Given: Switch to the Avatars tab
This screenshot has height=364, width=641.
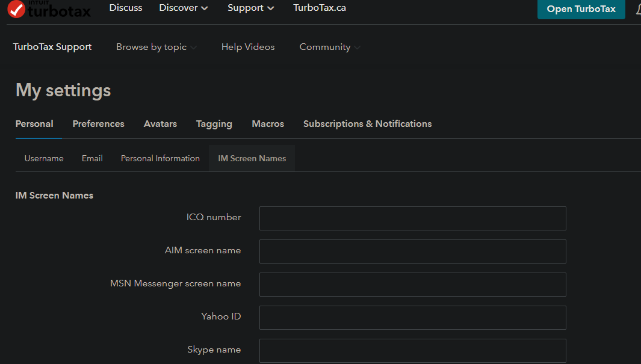Looking at the screenshot, I should [160, 124].
